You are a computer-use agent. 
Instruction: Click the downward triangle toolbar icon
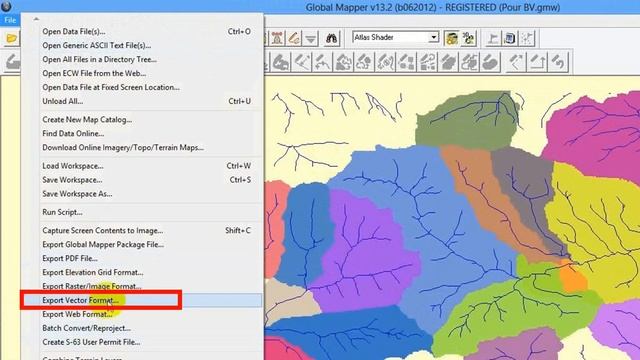[311, 39]
